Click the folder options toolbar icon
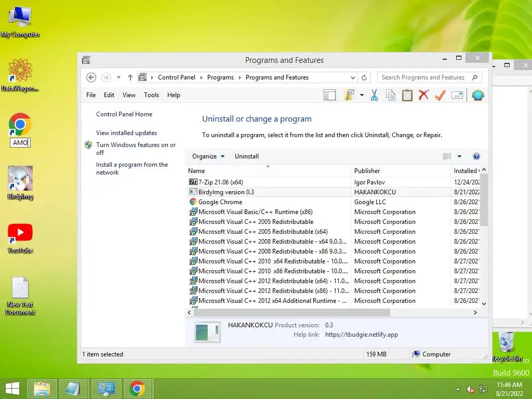 point(349,96)
